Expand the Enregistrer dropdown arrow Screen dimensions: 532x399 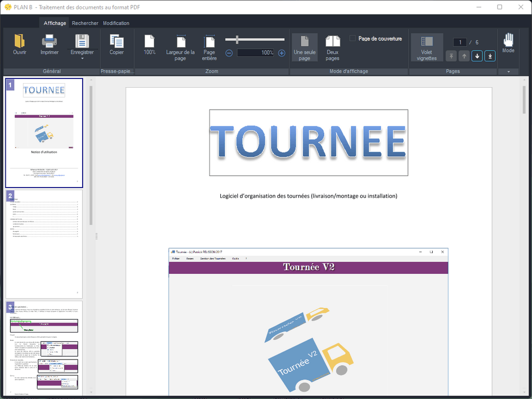(82, 59)
